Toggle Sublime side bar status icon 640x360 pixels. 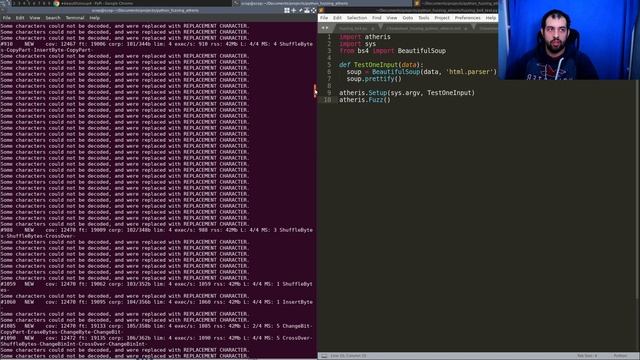(x=324, y=356)
